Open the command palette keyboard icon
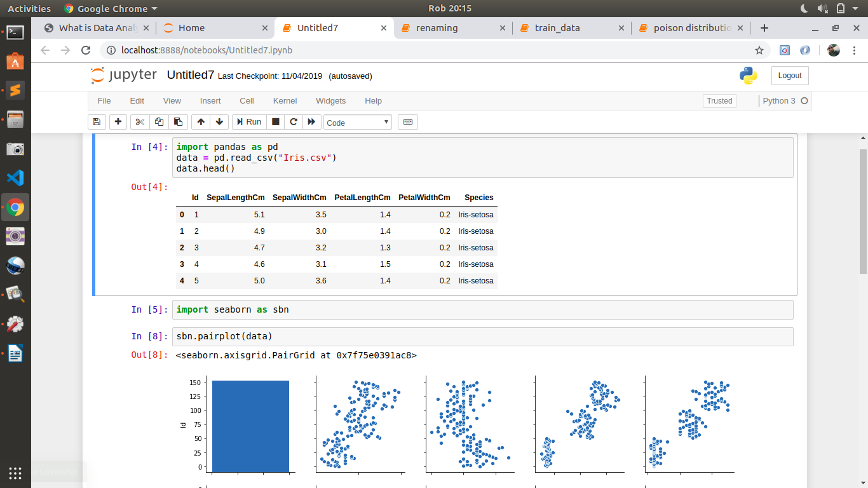This screenshot has width=868, height=488. [x=407, y=122]
